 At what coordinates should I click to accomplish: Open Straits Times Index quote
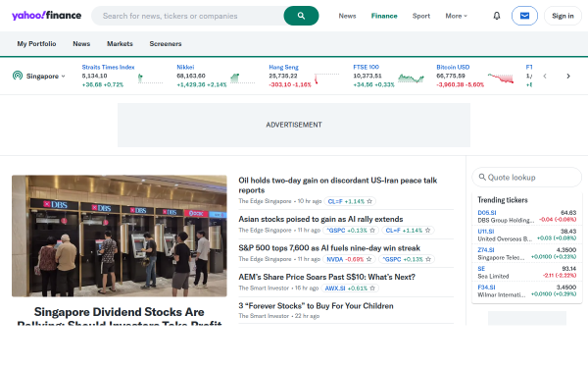(108, 67)
